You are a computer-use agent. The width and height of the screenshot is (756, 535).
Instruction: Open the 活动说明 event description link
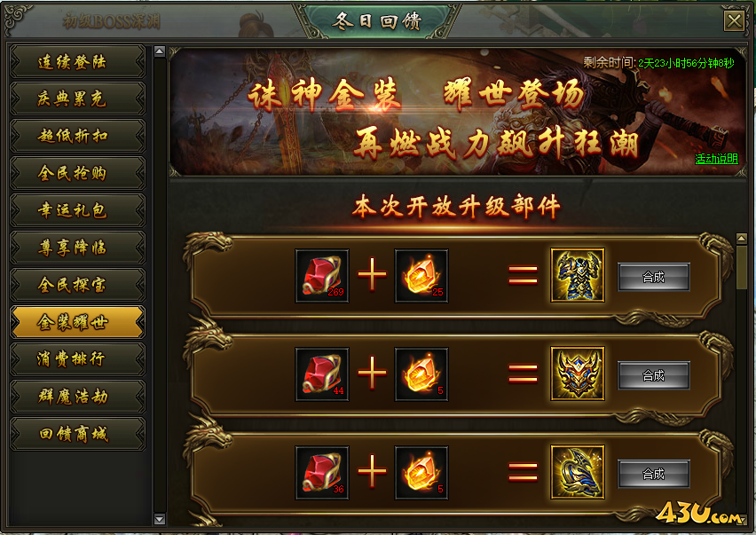click(716, 159)
